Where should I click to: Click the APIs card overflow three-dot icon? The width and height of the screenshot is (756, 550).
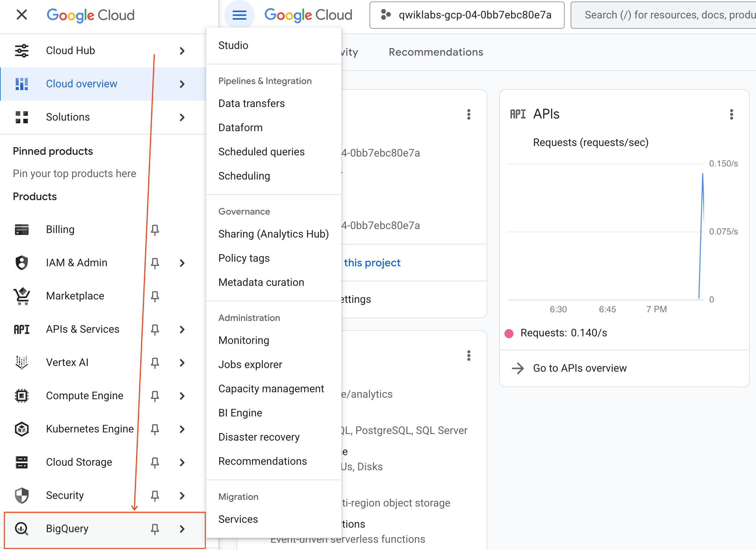731,115
